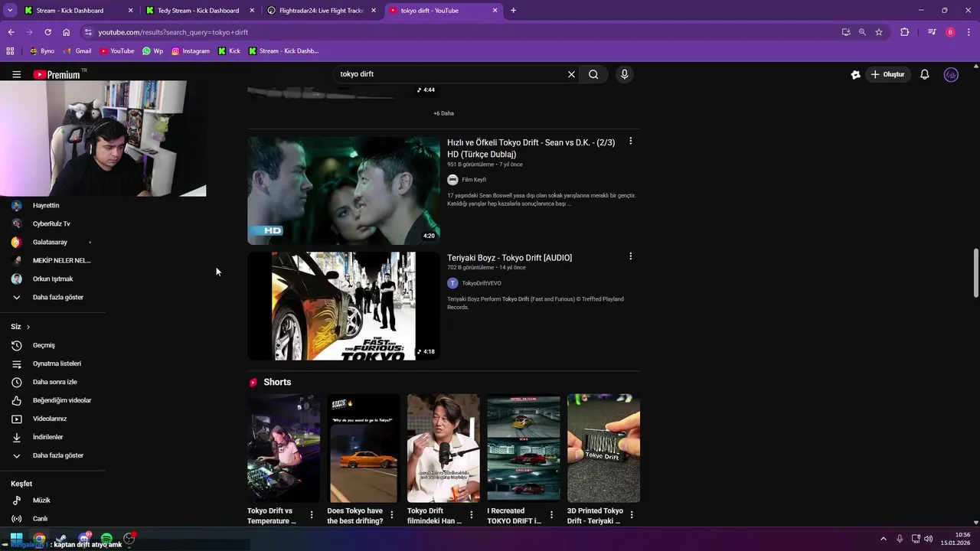This screenshot has width=980, height=551.
Task: Open options menu for Teriyaki Boyz video
Action: [x=631, y=256]
